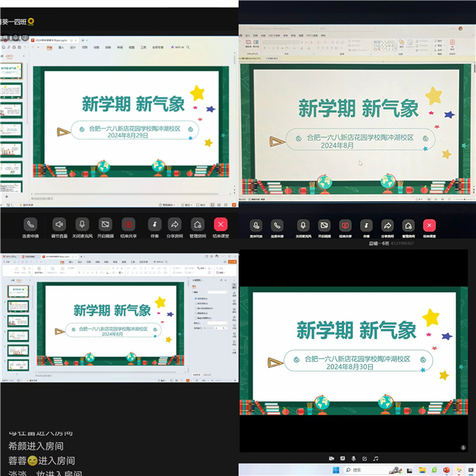The image size is (476, 476).
Task: Click camera icon below bottom-right slide view
Action: (332, 458)
